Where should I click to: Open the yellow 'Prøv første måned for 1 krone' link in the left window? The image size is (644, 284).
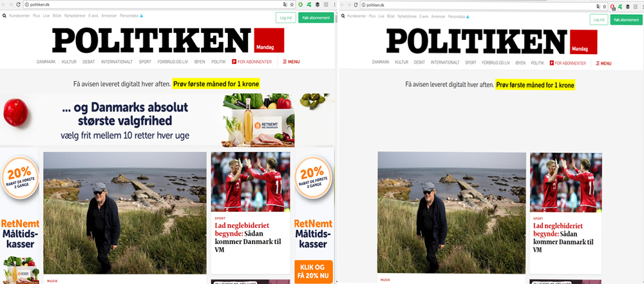coord(216,84)
